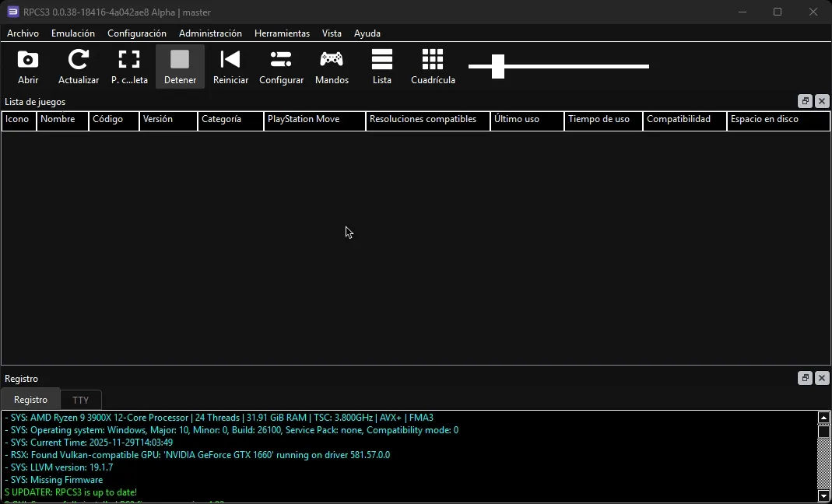Screen dimensions: 832x504
Task: Select the Registro log tab
Action: [x=30, y=399]
